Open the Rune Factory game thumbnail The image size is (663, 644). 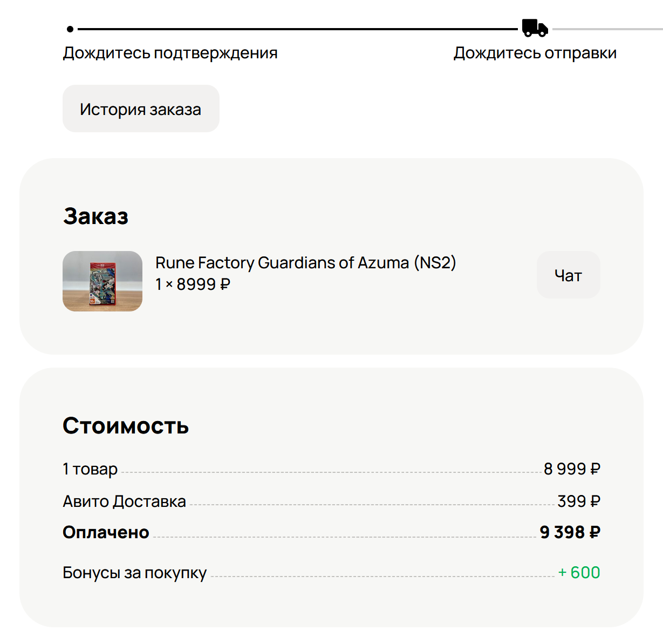coord(102,281)
